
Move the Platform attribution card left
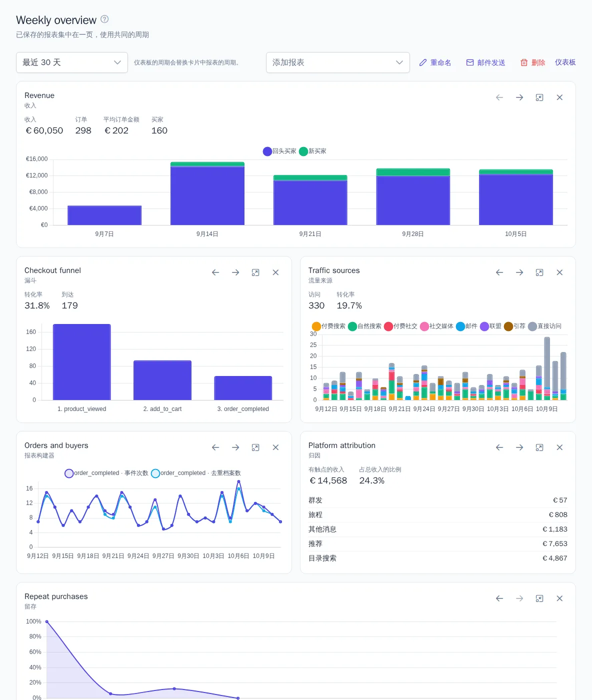pos(499,447)
